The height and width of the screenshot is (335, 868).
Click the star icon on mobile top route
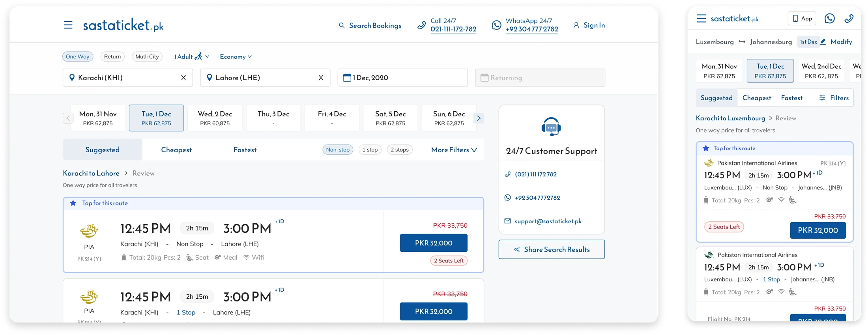tap(706, 148)
